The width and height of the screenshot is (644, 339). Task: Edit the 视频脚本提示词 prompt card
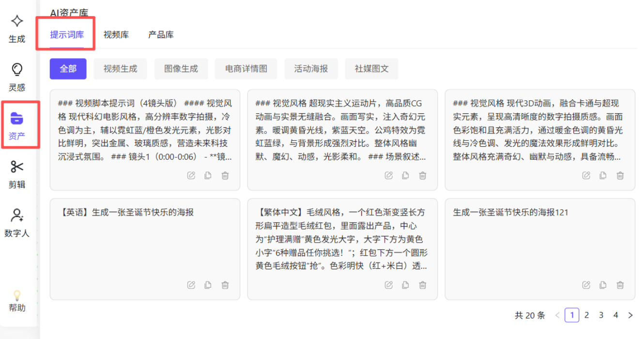(191, 175)
